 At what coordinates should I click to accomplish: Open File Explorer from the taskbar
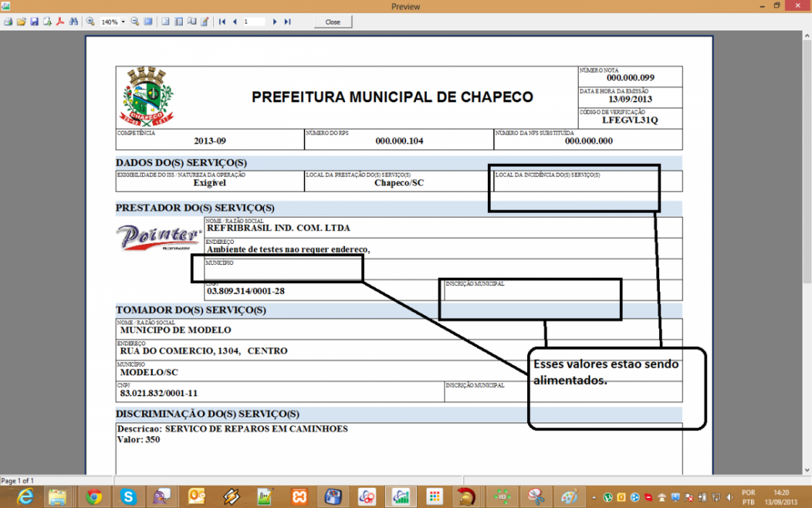click(57, 496)
